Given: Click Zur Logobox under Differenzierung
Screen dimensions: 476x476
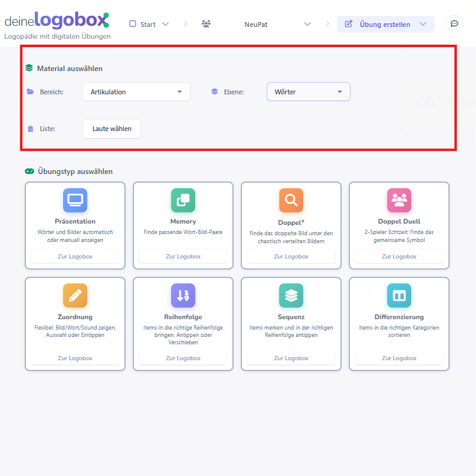Looking at the screenshot, I should 399,358.
